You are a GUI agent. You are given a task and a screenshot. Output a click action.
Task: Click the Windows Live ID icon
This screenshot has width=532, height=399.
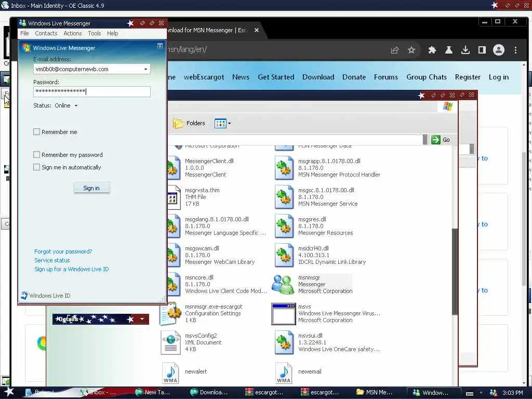coord(24,296)
